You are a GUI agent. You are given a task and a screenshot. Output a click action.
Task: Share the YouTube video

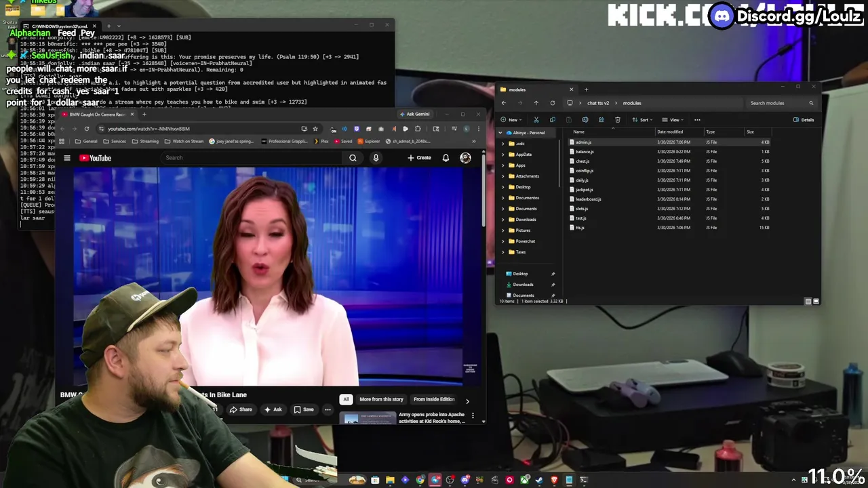click(x=241, y=409)
